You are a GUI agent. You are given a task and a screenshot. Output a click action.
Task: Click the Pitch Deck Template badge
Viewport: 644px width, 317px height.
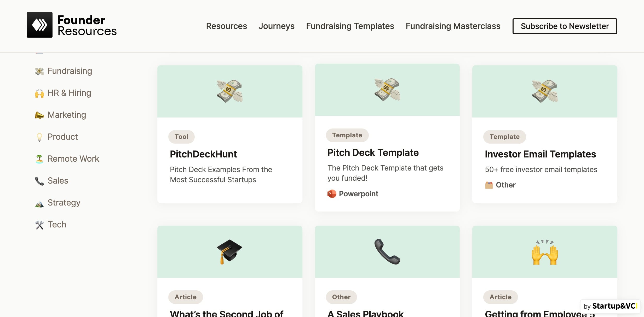347,135
